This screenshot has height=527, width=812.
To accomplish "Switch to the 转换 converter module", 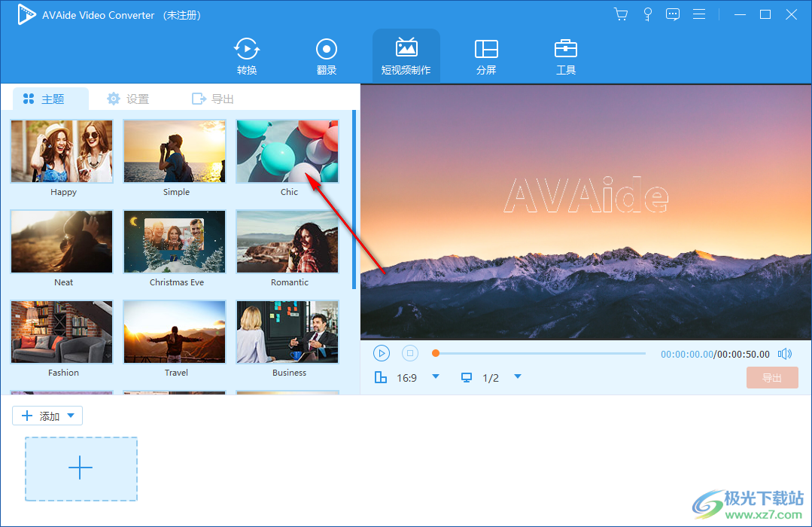I will (247, 56).
